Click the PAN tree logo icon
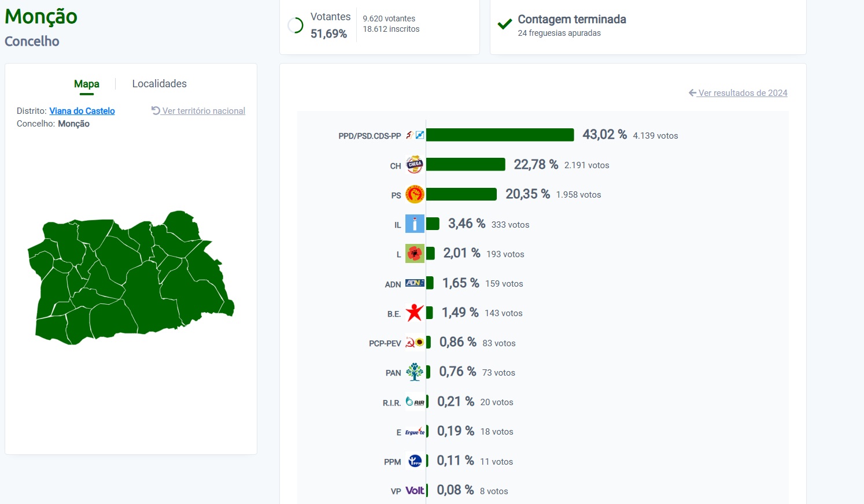The image size is (864, 504). coord(415,372)
